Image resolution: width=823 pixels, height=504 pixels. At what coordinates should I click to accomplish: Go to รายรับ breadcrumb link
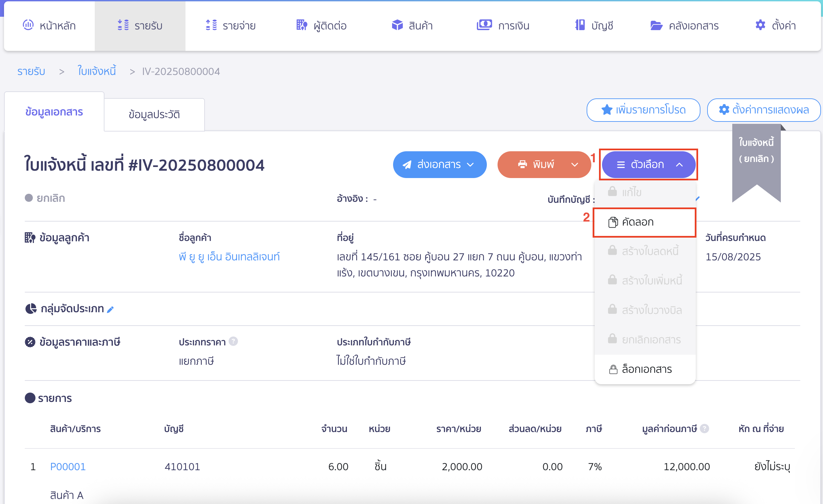point(31,71)
